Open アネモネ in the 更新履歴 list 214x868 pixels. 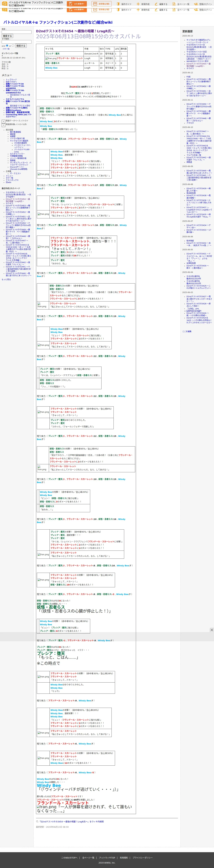pos(190,123)
